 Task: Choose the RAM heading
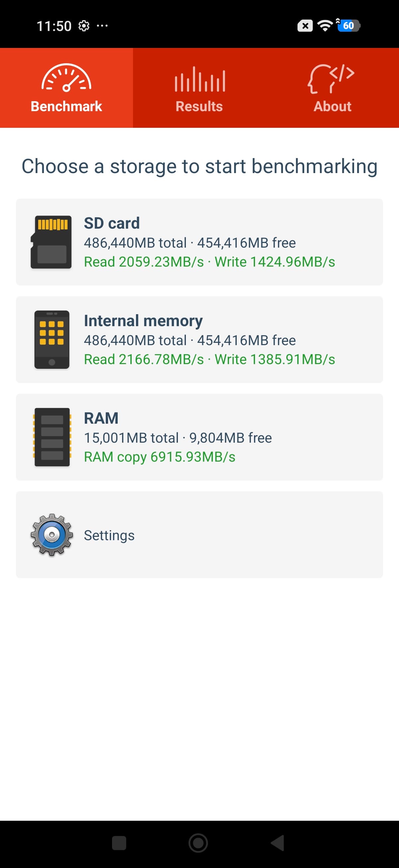(101, 418)
